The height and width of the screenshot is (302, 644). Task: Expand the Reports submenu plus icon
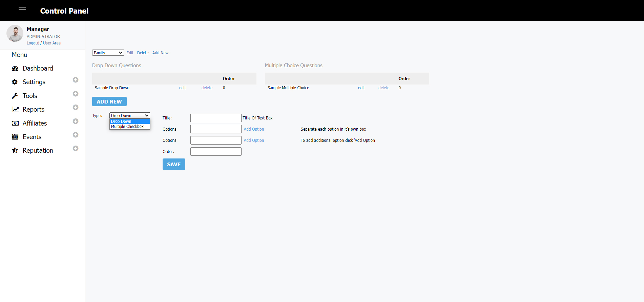tap(76, 107)
